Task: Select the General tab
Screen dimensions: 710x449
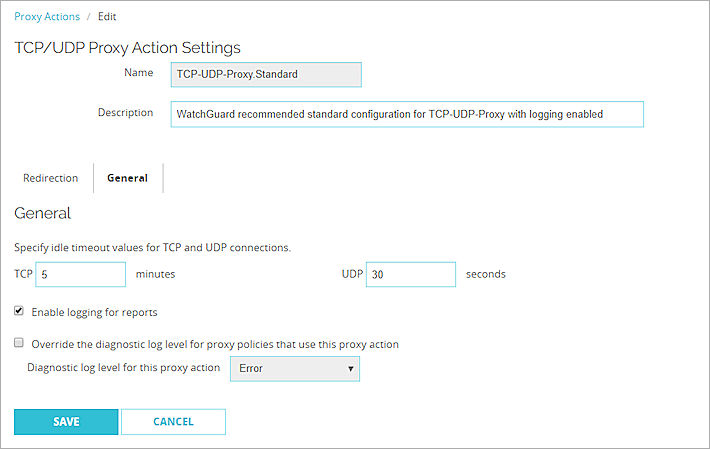Action: point(127,178)
